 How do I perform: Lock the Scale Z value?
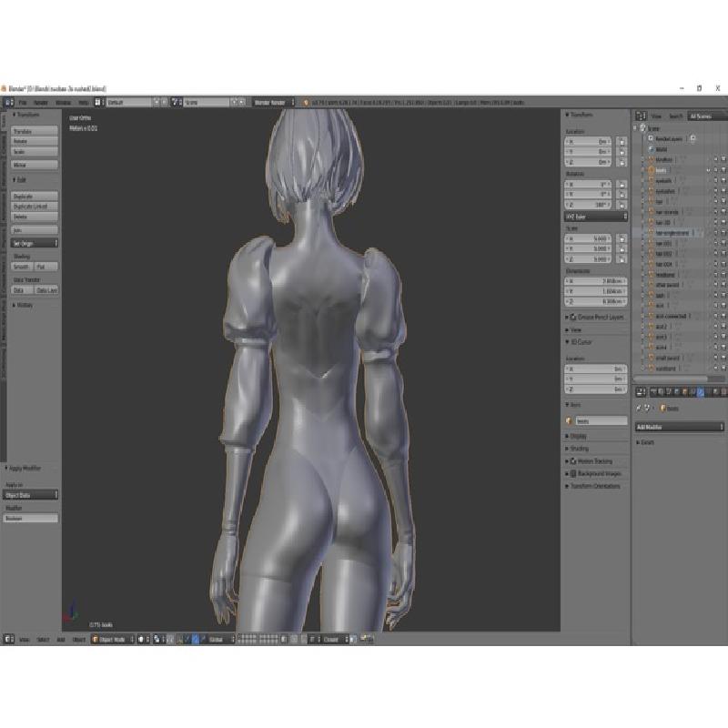pyautogui.click(x=622, y=259)
